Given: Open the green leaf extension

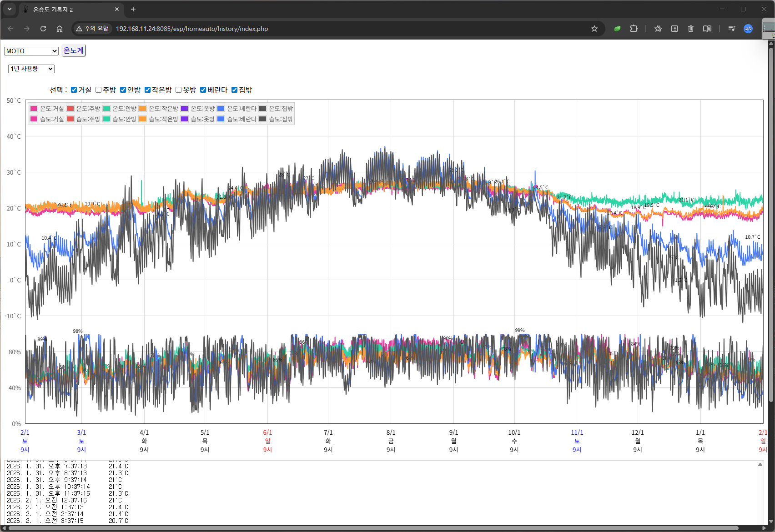Looking at the screenshot, I should [x=617, y=29].
